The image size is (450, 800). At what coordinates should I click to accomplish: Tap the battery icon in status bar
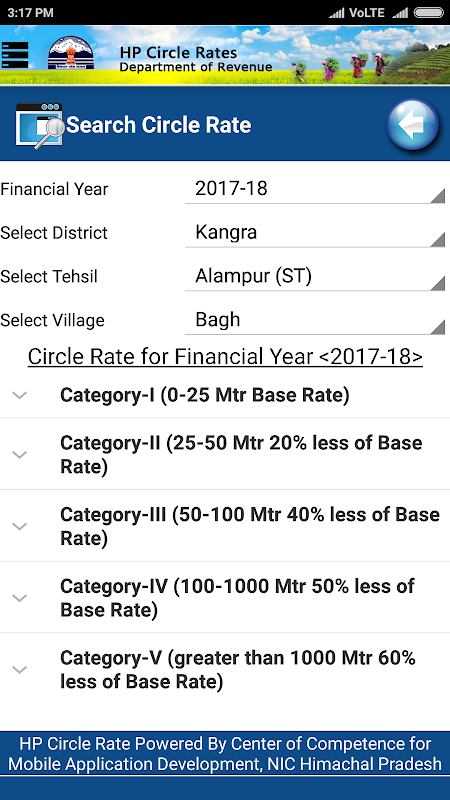429,13
